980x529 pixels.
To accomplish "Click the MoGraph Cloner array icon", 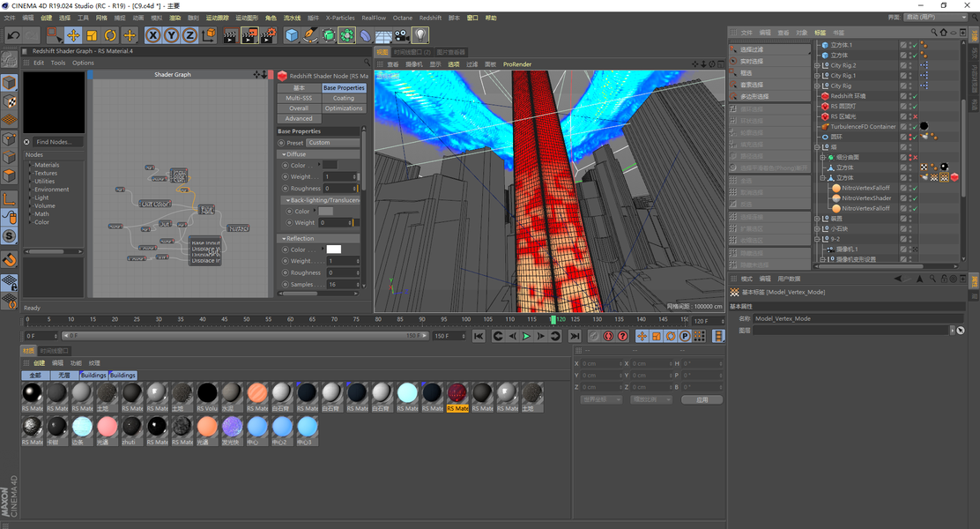I will pyautogui.click(x=347, y=35).
